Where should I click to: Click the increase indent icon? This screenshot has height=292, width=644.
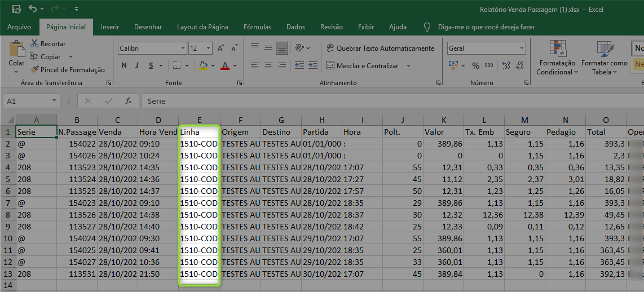click(x=312, y=66)
